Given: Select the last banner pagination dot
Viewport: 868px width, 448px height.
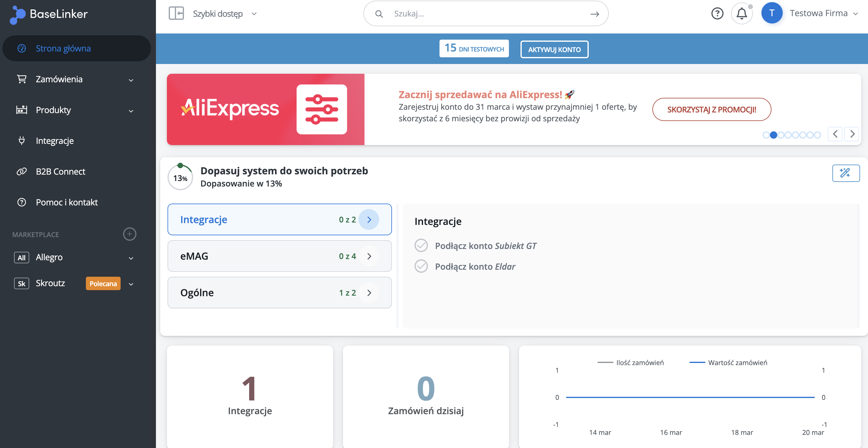Looking at the screenshot, I should tap(817, 135).
